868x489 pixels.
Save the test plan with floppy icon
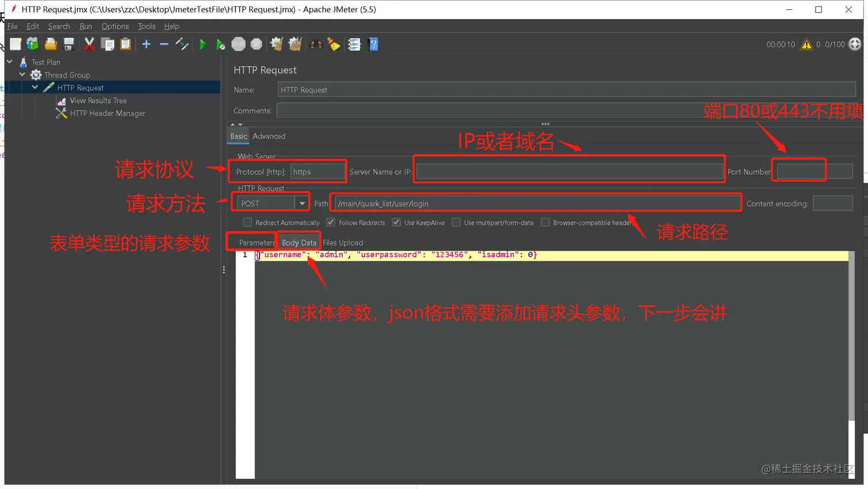(x=69, y=44)
